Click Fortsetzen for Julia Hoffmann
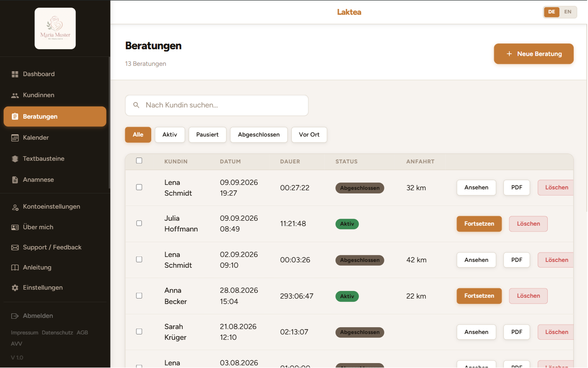This screenshot has width=588, height=368. click(479, 224)
